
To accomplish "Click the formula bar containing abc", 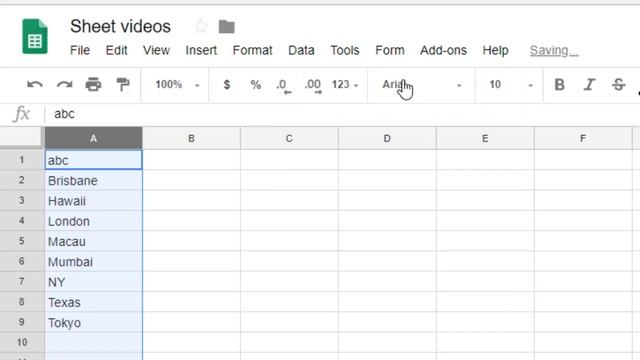I will pos(342,114).
